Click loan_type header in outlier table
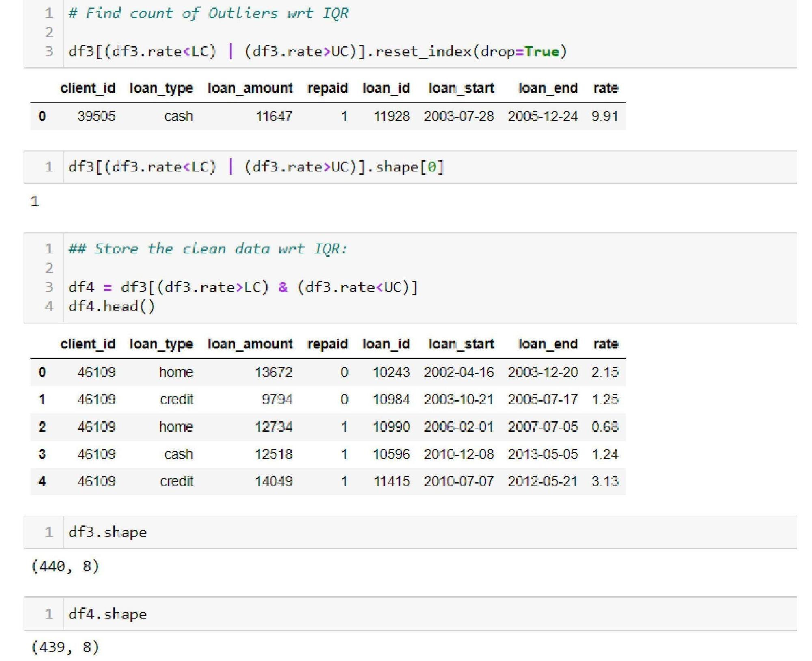 tap(161, 88)
